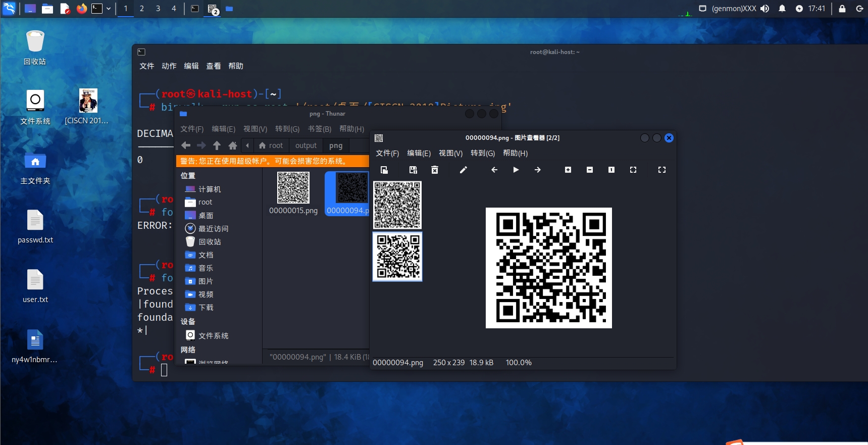
Task: Open 文件(F) menu in Thunar
Action: 192,129
